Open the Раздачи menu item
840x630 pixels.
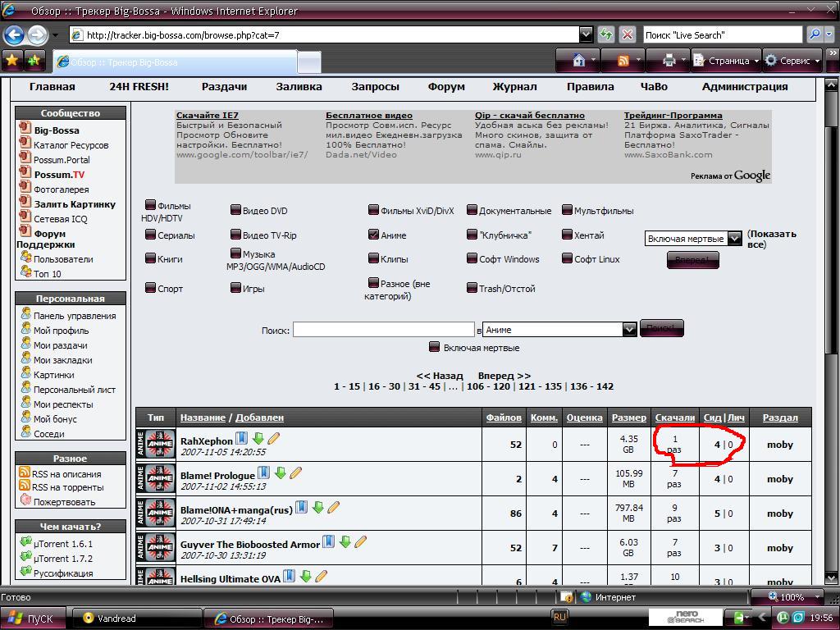click(x=224, y=86)
